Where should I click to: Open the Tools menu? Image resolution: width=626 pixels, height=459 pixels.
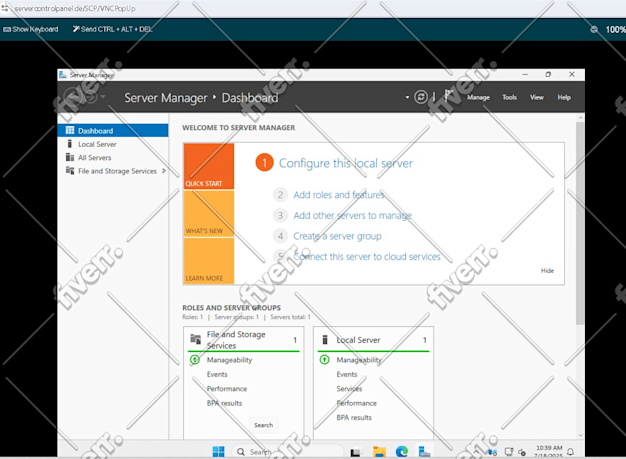(x=509, y=97)
